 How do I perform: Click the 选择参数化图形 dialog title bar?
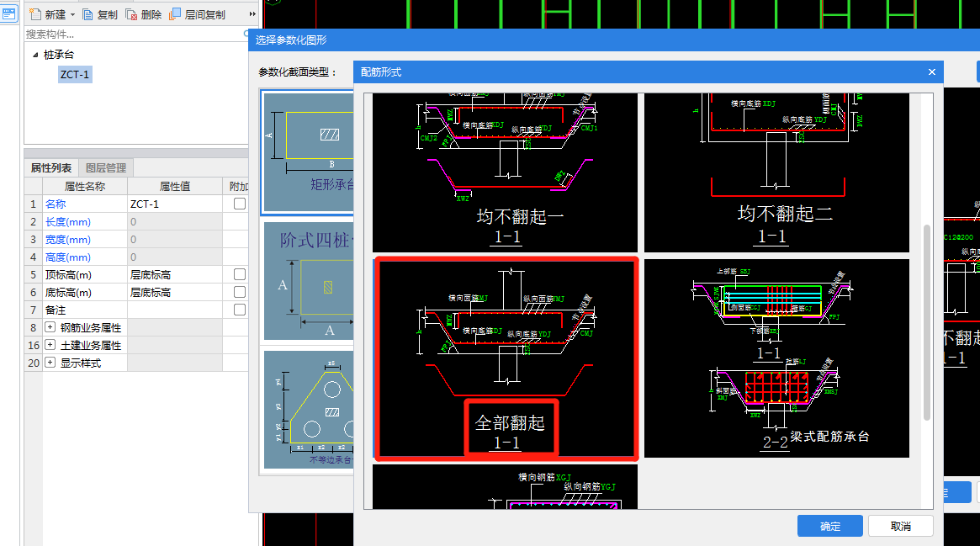tap(614, 40)
